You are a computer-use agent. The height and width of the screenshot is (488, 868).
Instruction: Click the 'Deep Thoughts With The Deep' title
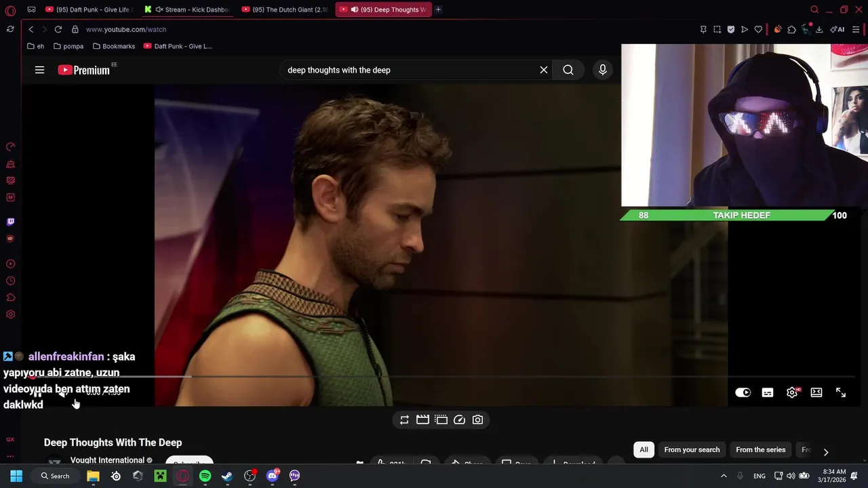[113, 443]
